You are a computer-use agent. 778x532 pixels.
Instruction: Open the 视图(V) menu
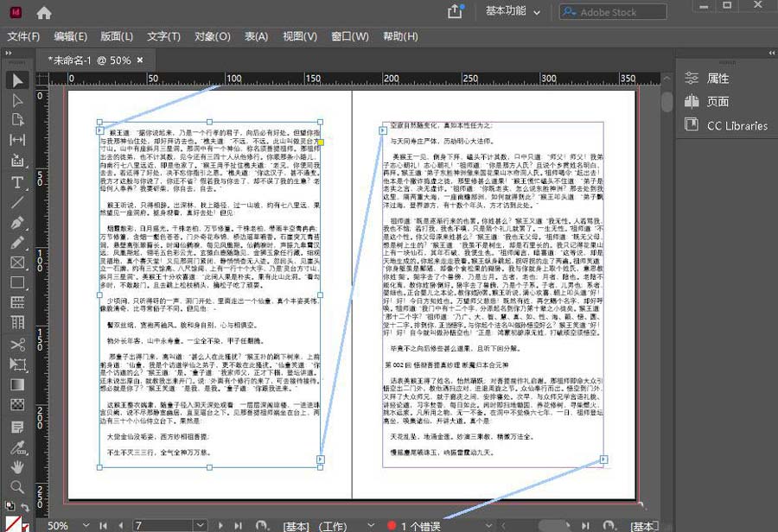point(300,36)
